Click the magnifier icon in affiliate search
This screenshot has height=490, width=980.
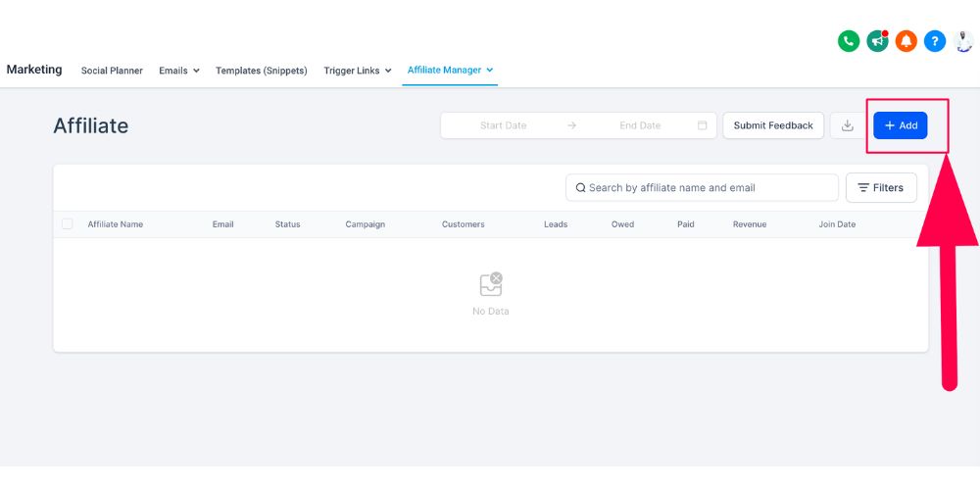(580, 188)
